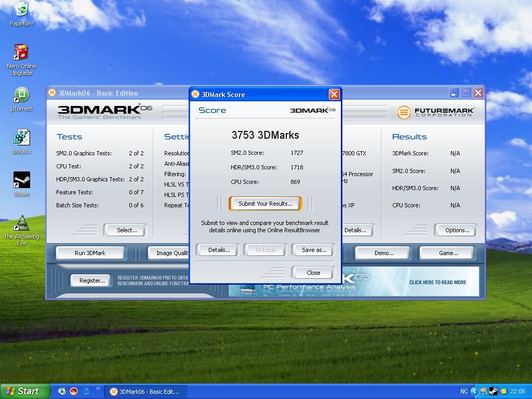
Task: Click the blue Q quick launch icon
Action: coord(86,391)
